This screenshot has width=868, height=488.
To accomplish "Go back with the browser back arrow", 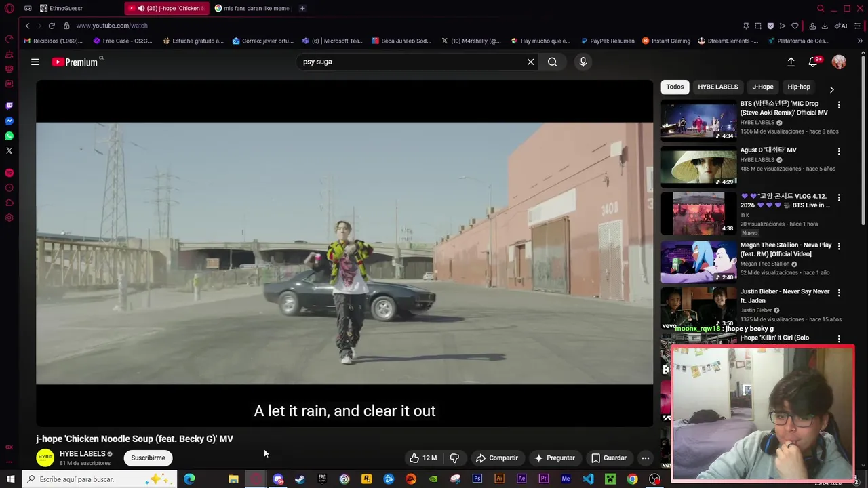I will [x=27, y=26].
